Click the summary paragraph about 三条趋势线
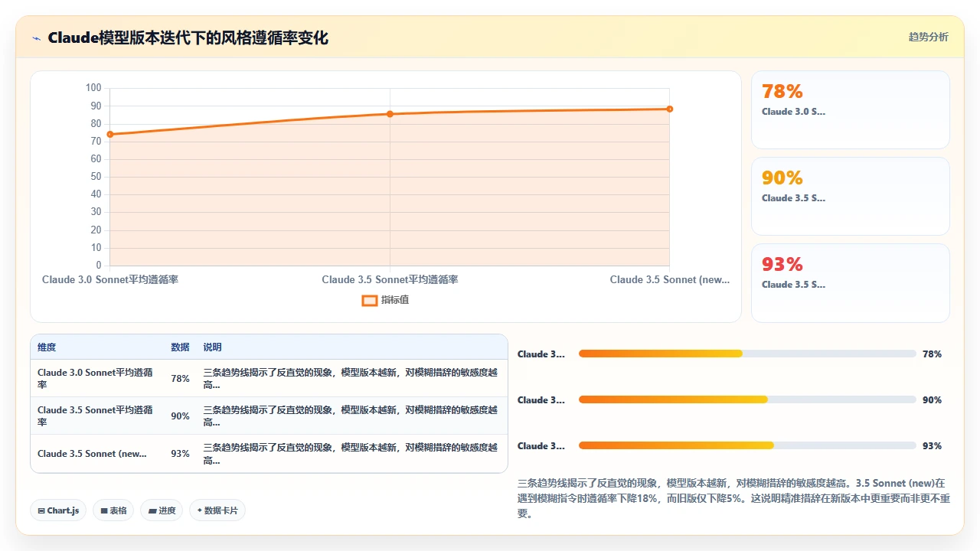The image size is (980, 551). tap(733, 498)
